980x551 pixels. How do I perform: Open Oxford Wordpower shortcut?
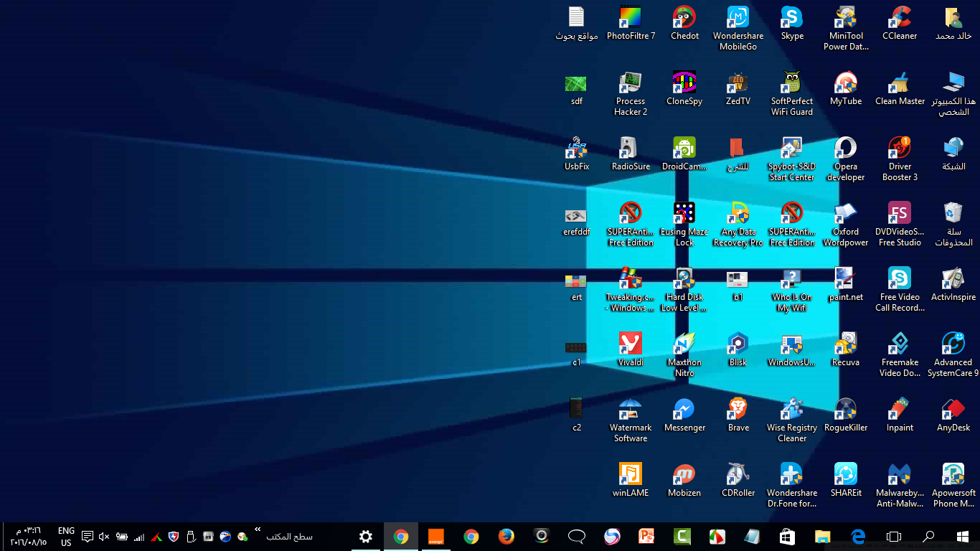pyautogui.click(x=846, y=225)
